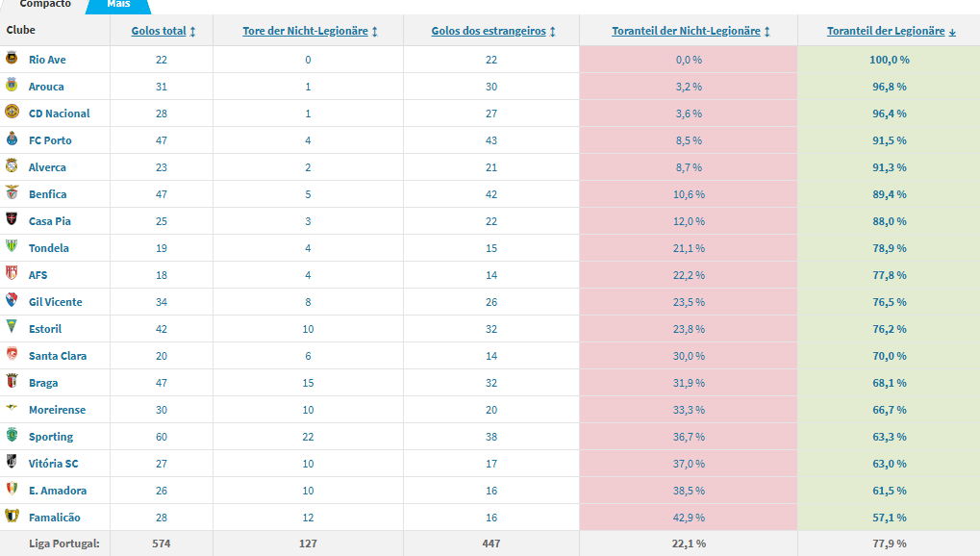Click Sporting's 36,7 % red percentage cell

(x=689, y=437)
